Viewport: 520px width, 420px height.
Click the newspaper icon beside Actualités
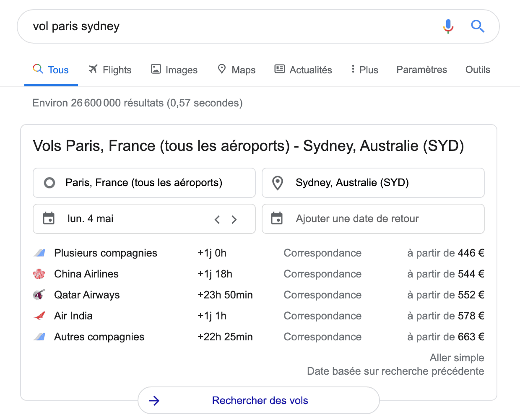click(x=280, y=69)
